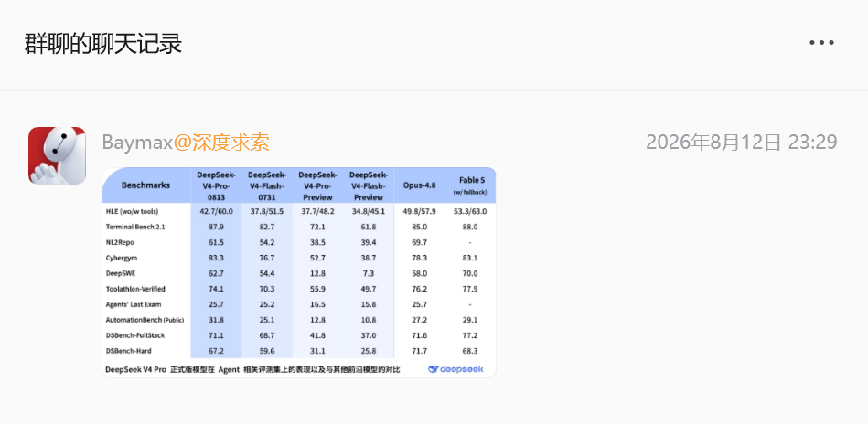Viewport: 868px width, 424px height.
Task: Click the AutomationBench (Public) row label
Action: click(x=145, y=320)
